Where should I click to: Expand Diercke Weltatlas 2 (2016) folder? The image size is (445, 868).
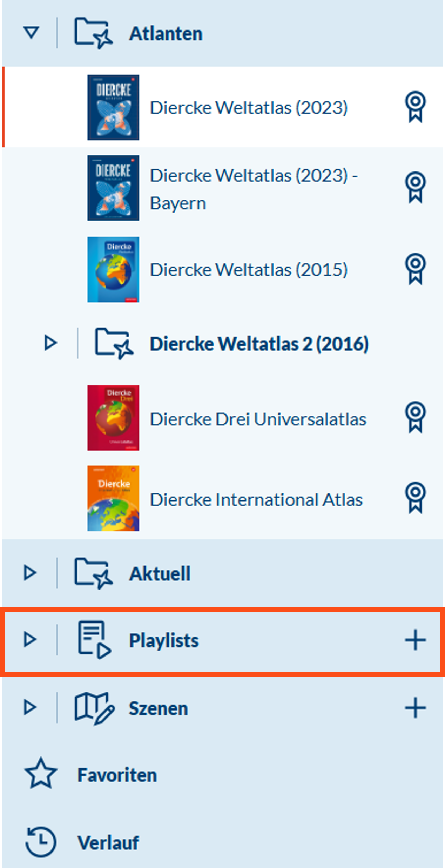[50, 343]
